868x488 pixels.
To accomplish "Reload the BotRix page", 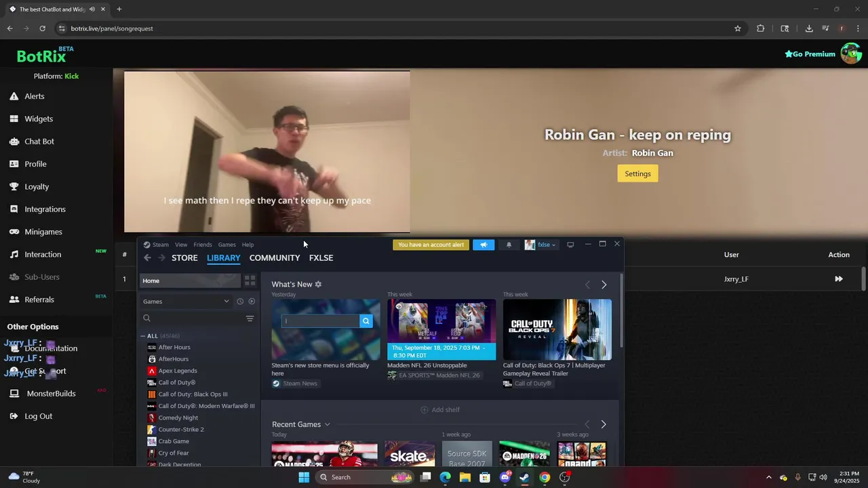I will click(x=42, y=28).
